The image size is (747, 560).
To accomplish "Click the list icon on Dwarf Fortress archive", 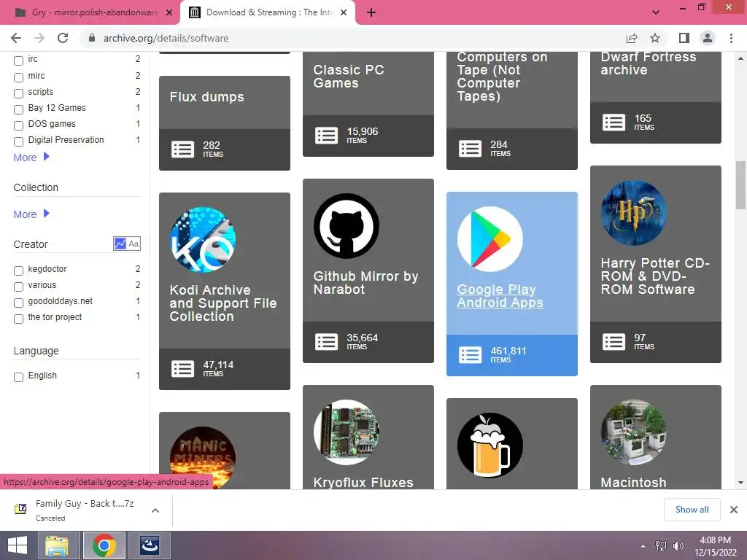I will pyautogui.click(x=614, y=122).
